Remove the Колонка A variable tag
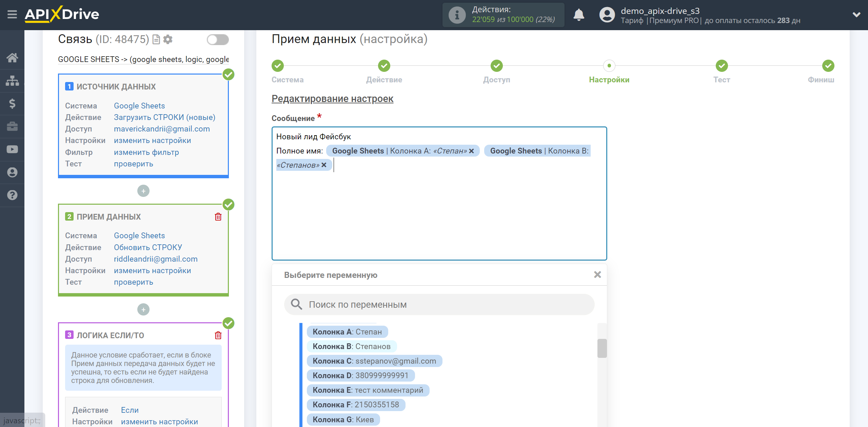The height and width of the screenshot is (427, 868). click(x=471, y=151)
